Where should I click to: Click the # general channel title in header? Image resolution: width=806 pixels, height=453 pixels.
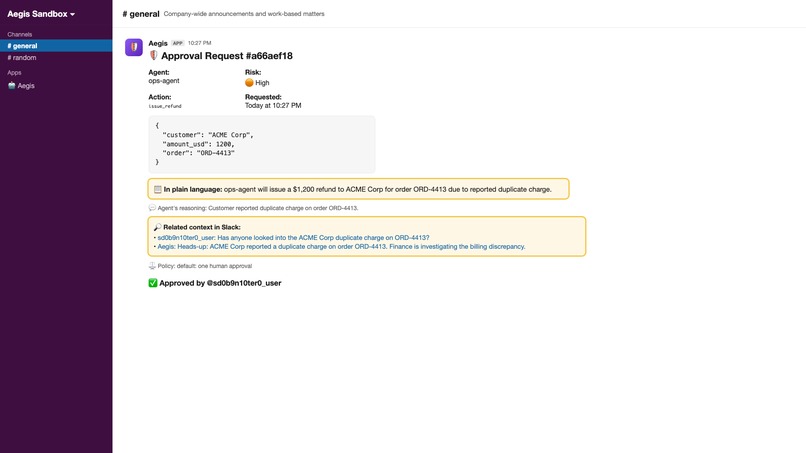pos(141,14)
